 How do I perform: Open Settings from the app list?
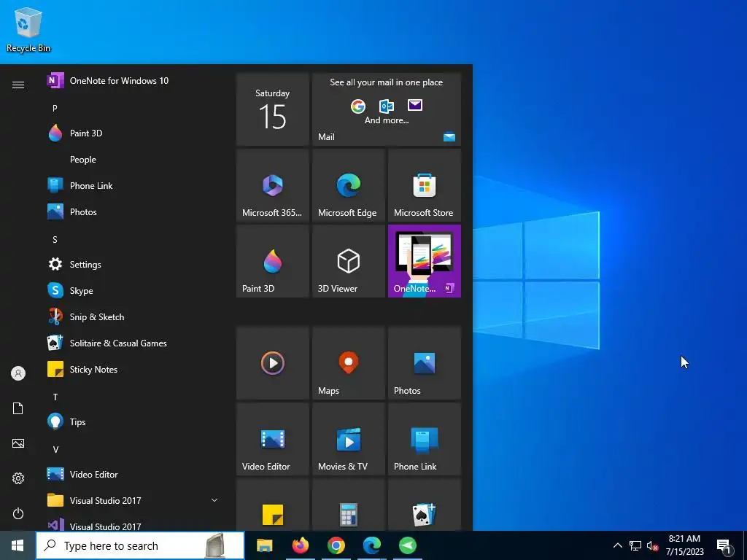(133, 264)
